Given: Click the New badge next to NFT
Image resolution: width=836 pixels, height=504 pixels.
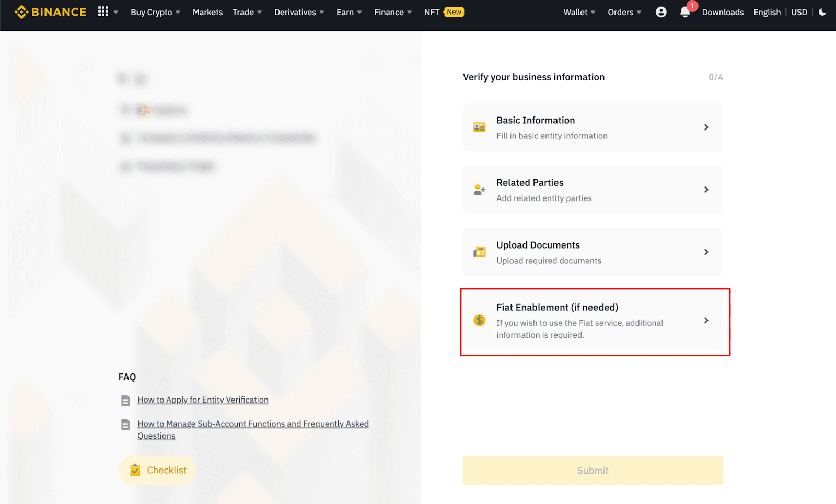Looking at the screenshot, I should click(454, 12).
